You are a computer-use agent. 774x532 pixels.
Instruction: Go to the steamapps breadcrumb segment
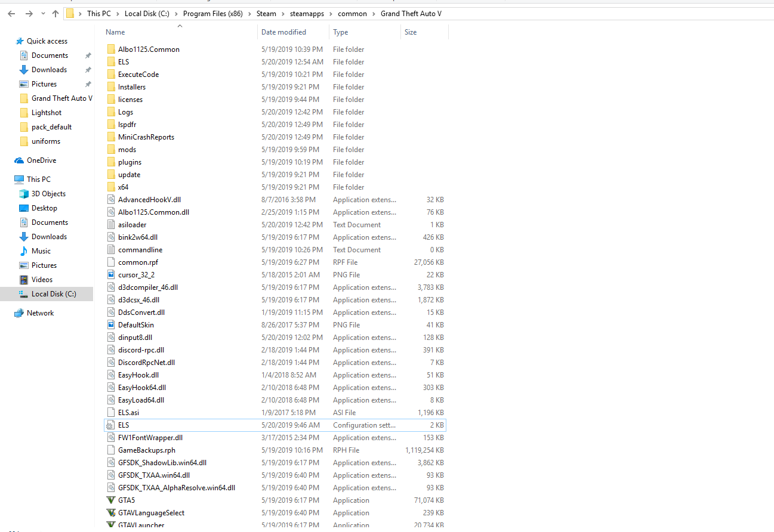click(x=307, y=14)
